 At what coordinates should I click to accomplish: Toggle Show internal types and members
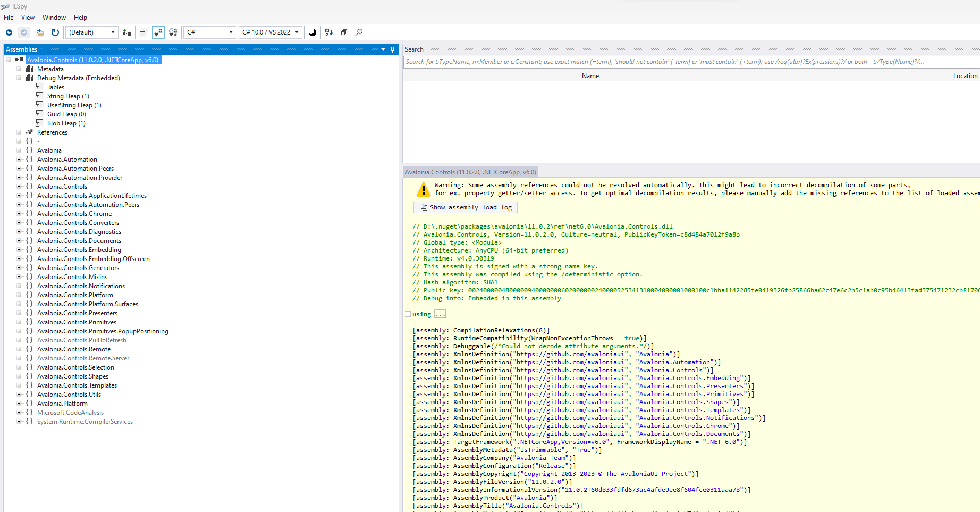coord(158,32)
